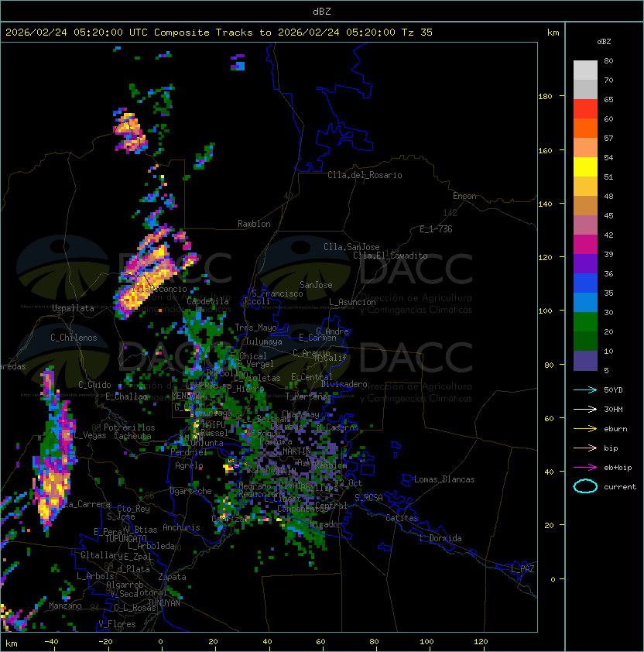Click the Perdriel map label

[188, 452]
